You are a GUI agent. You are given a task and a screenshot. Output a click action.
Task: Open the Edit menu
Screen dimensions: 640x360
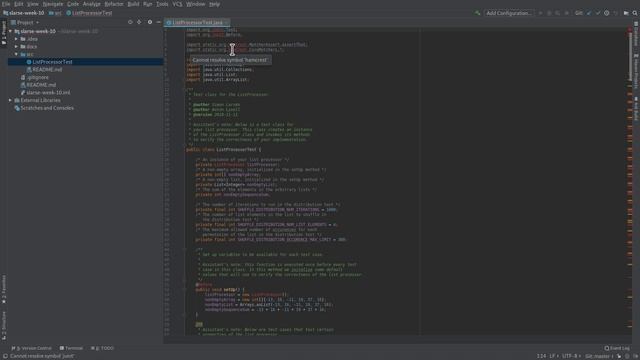pyautogui.click(x=19, y=4)
